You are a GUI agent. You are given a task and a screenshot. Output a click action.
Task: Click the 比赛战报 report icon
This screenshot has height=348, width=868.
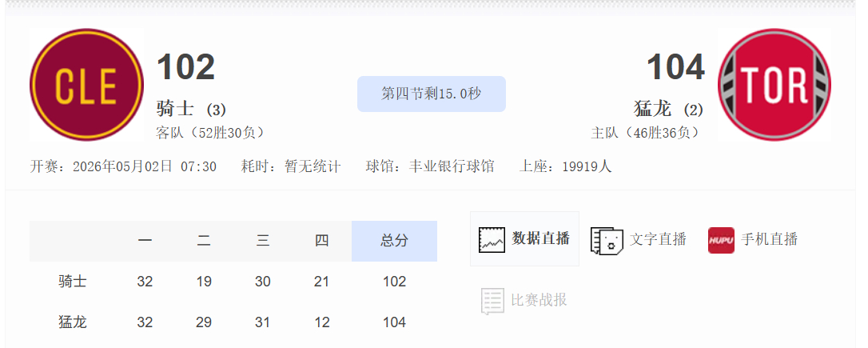tap(492, 301)
